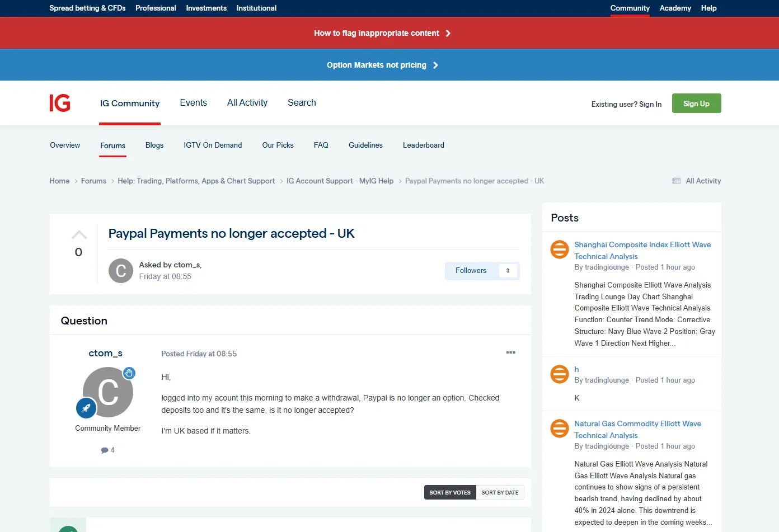Screen dimensions: 779x532
Task: Open the post options ellipsis menu
Action: [510, 353]
